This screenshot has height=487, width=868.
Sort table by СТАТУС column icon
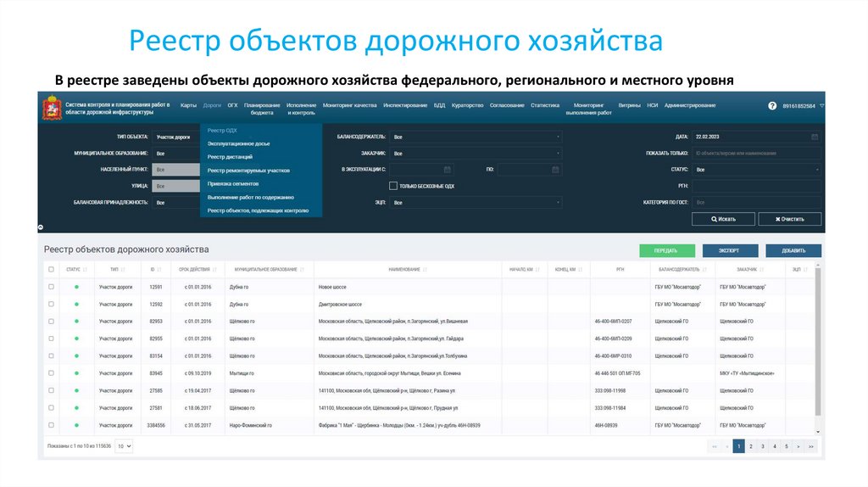(85, 270)
